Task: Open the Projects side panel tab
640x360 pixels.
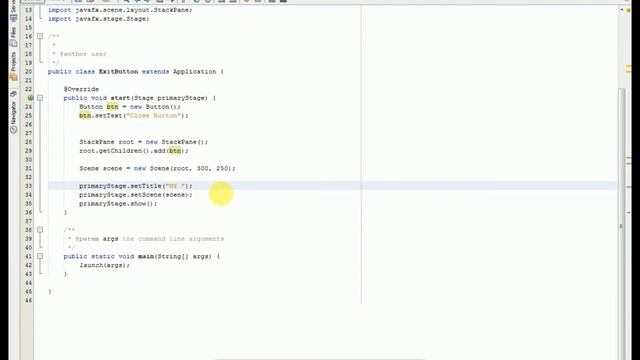Action: [x=13, y=66]
